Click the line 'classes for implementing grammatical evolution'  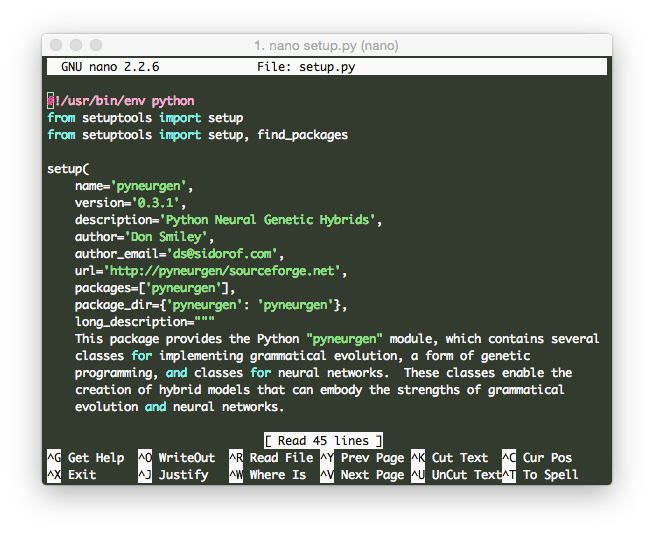pyautogui.click(x=302, y=356)
